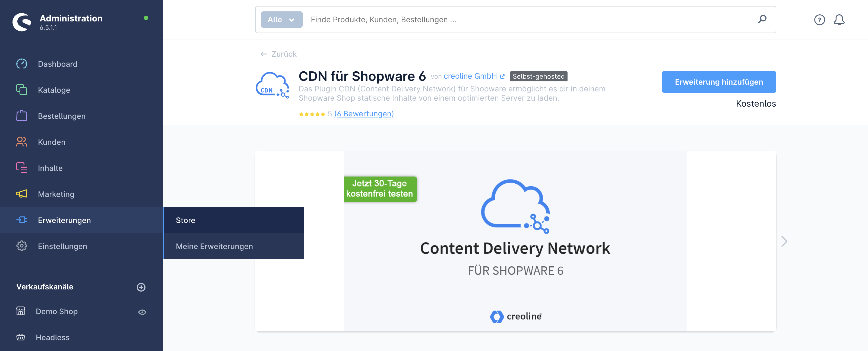
Task: Click the green online status dot
Action: (x=146, y=18)
